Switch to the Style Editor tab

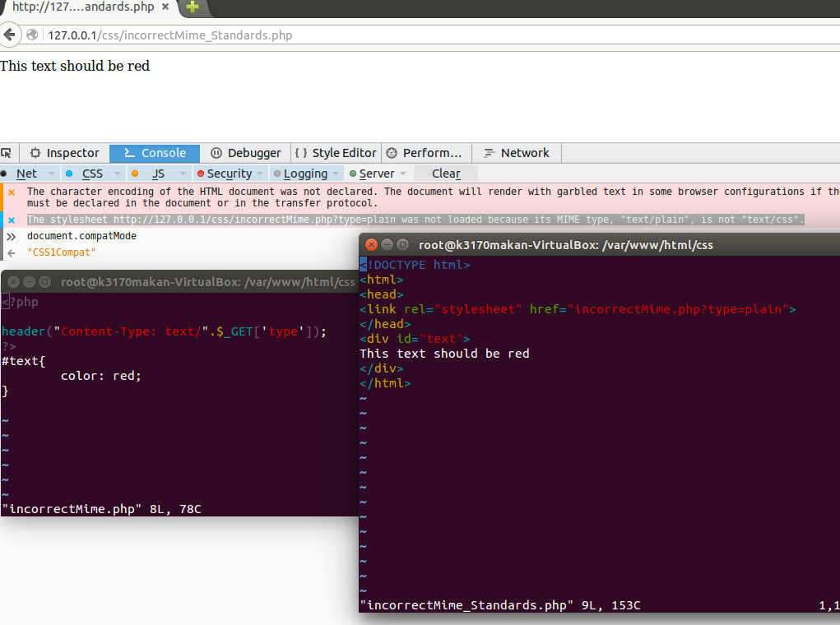[336, 153]
